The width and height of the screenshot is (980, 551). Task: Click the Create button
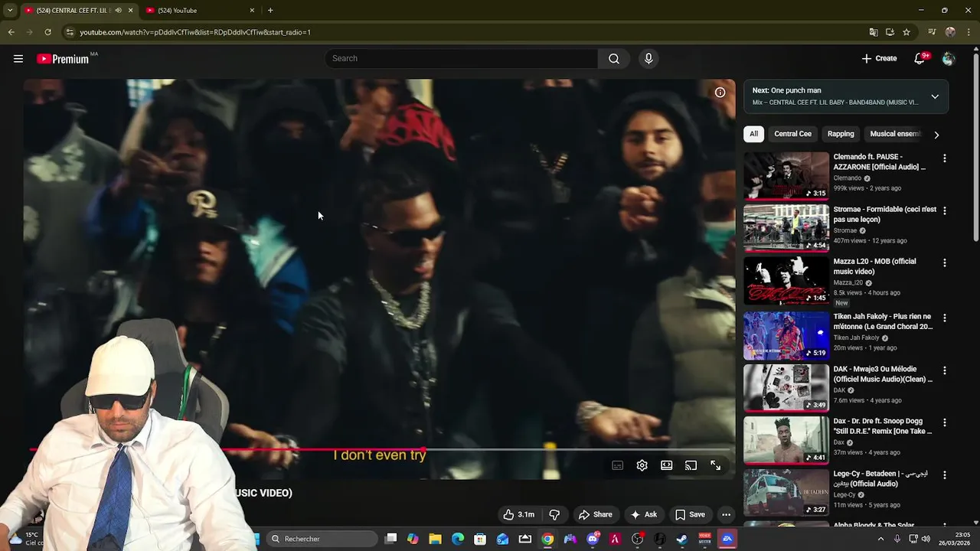tap(879, 59)
